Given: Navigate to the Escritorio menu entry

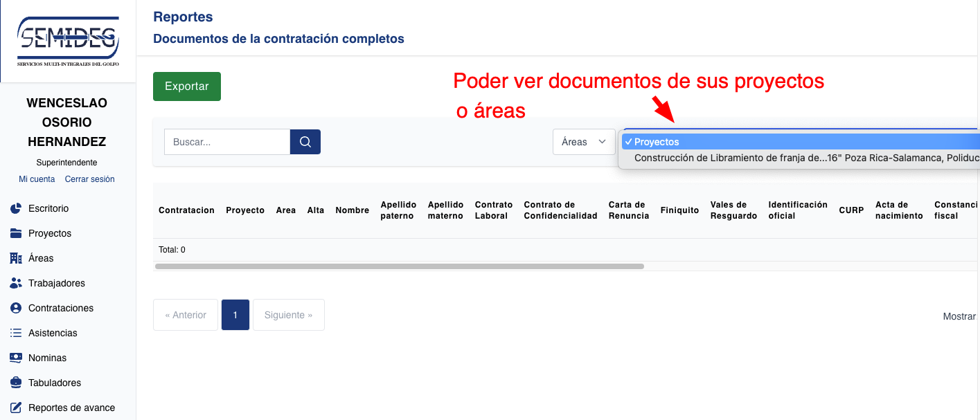Looking at the screenshot, I should click(48, 208).
